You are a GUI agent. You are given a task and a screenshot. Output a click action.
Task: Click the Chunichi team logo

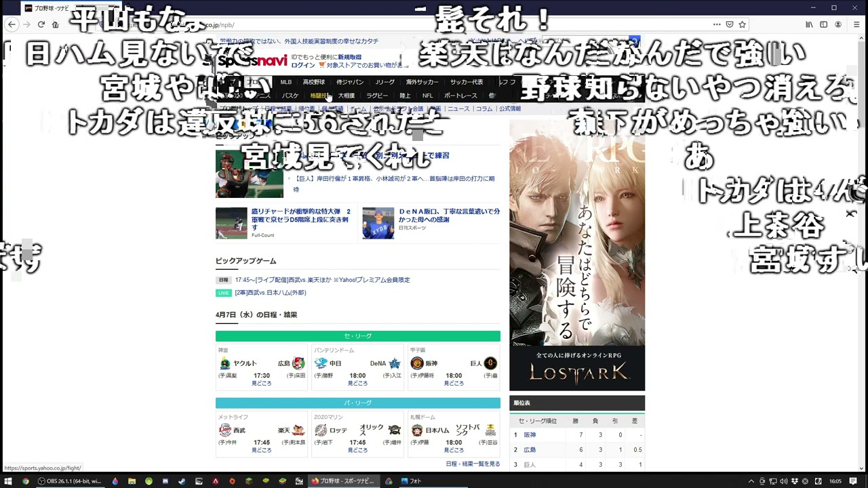pyautogui.click(x=321, y=363)
